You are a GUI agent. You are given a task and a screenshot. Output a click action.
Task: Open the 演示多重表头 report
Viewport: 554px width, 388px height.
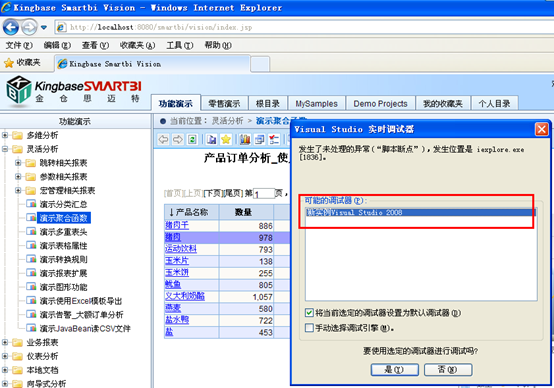63,232
